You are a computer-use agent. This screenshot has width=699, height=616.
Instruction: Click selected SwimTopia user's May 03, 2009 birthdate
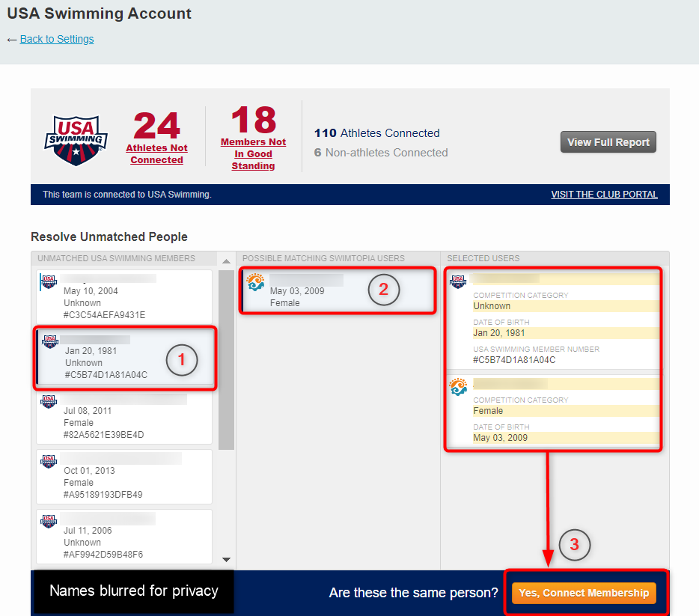coord(500,438)
